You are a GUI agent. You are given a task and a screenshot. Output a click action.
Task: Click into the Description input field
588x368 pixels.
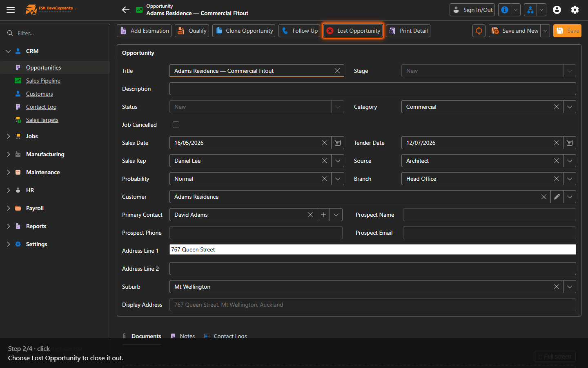[373, 89]
